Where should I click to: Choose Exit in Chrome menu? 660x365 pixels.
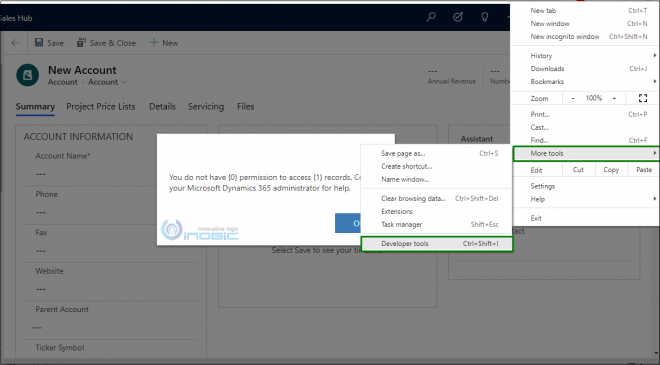pyautogui.click(x=585, y=218)
